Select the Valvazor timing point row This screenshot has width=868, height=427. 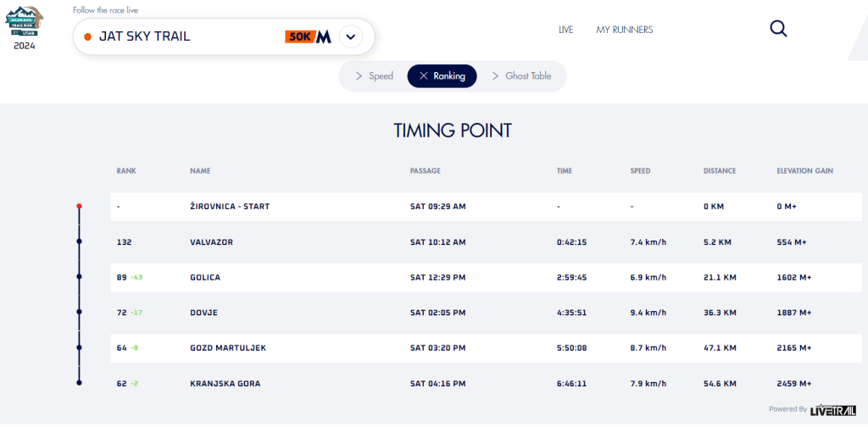486,241
